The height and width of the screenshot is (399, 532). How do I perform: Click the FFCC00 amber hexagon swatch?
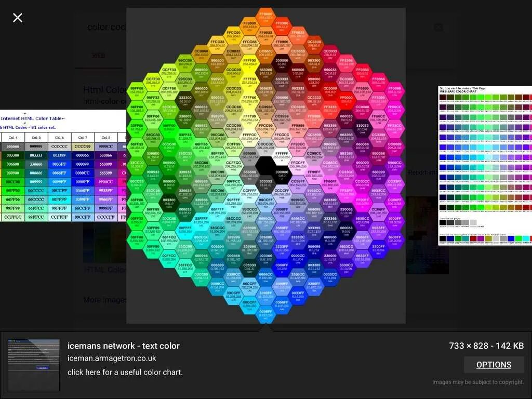[233, 35]
